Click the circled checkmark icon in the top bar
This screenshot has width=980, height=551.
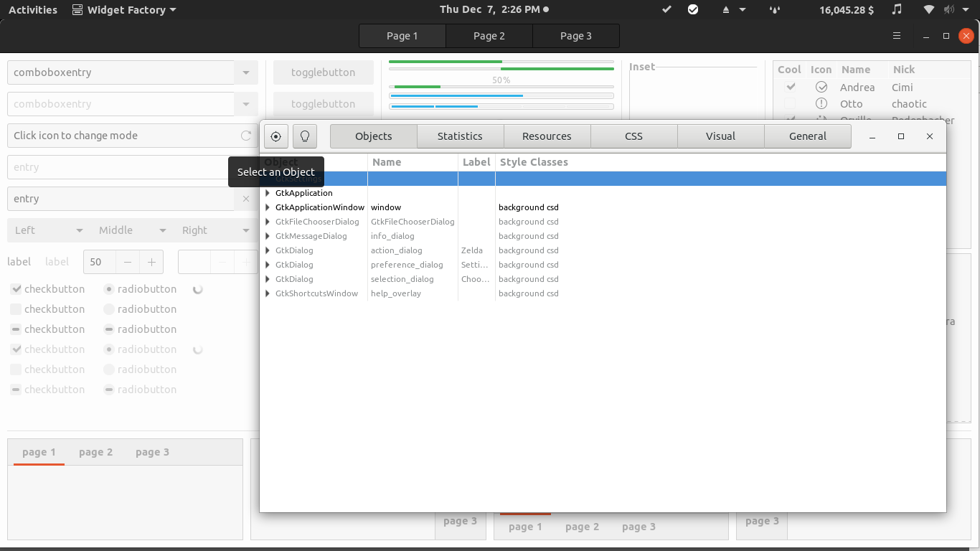(x=693, y=10)
